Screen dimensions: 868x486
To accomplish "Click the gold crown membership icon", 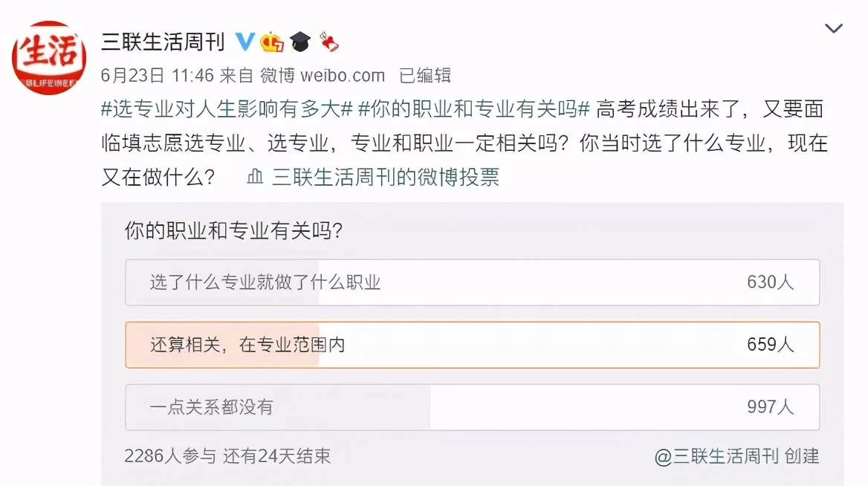I will tap(272, 42).
